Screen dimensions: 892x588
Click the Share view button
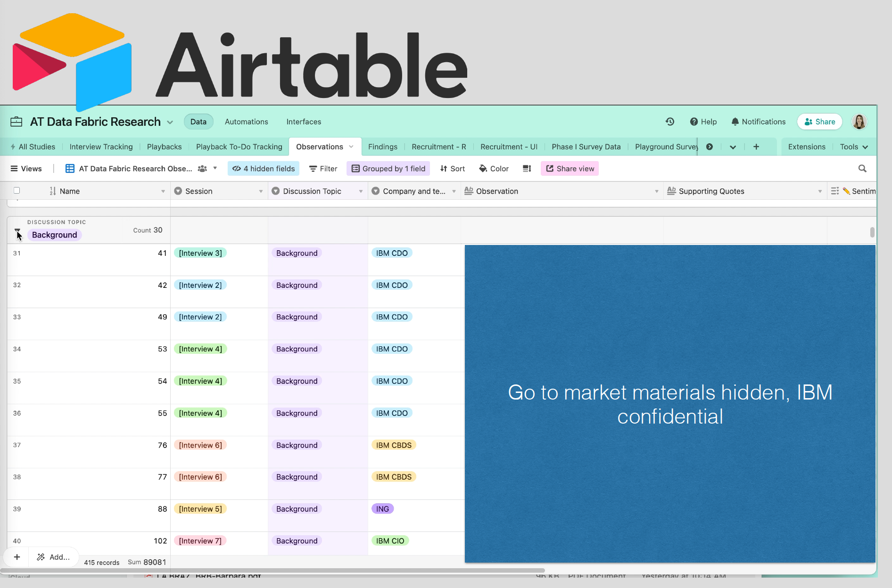point(570,169)
